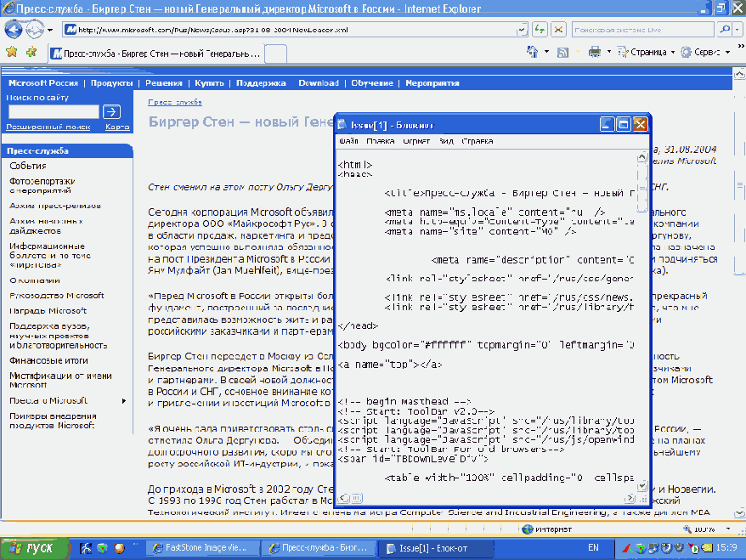This screenshot has width=746, height=560.
Task: Click Microsoft Россия in site navigation
Action: (x=42, y=82)
